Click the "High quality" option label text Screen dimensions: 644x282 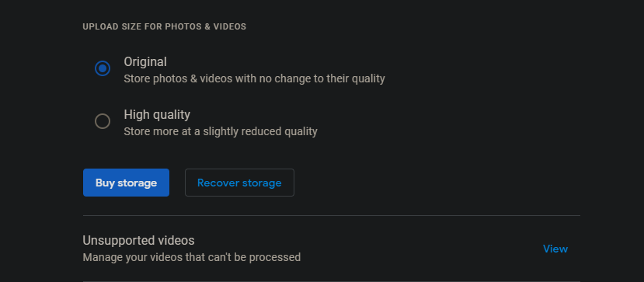coord(157,115)
